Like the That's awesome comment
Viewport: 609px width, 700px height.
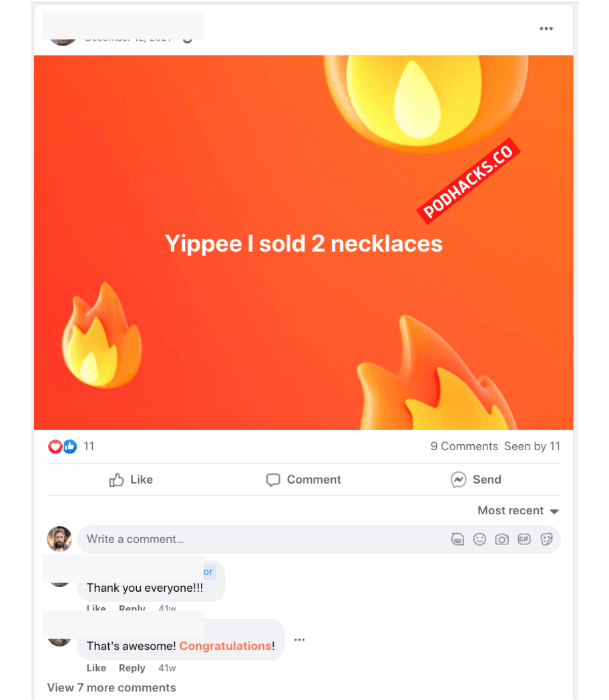point(96,668)
